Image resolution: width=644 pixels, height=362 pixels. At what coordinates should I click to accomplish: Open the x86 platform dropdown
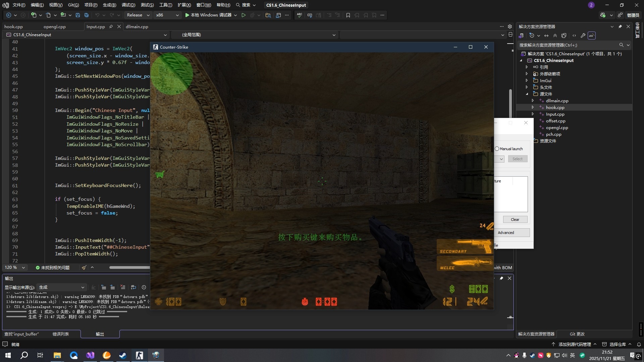(167, 15)
